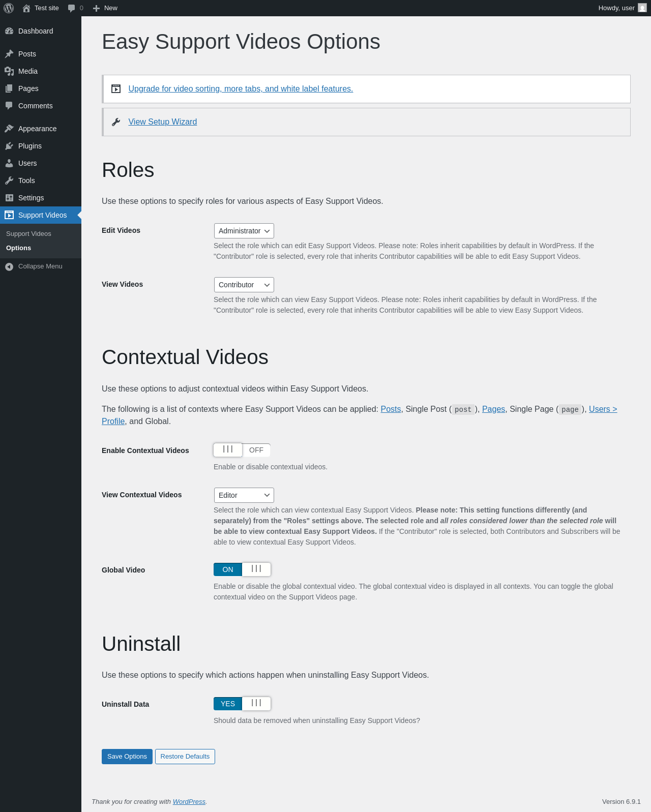This screenshot has height=812, width=651.
Task: Click the Settings sliders icon in the sidebar
Action: tap(9, 198)
